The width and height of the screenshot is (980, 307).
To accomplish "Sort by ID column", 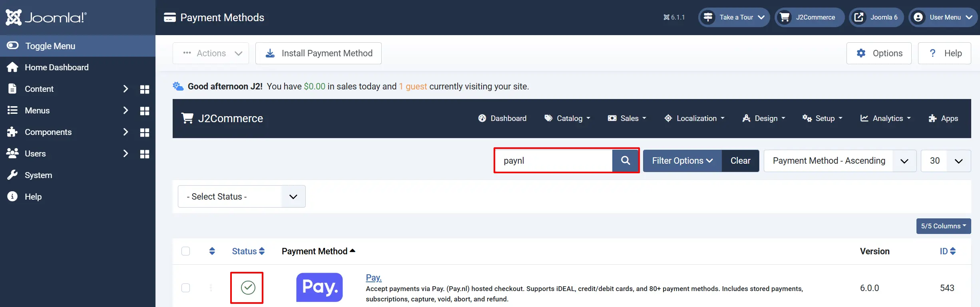I will (x=948, y=251).
